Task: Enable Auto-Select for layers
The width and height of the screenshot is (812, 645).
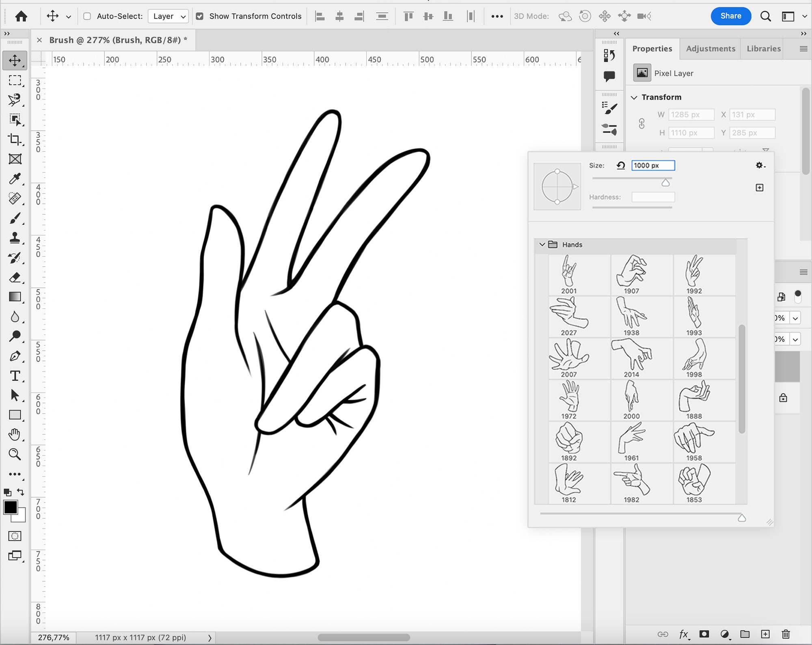Action: [87, 16]
